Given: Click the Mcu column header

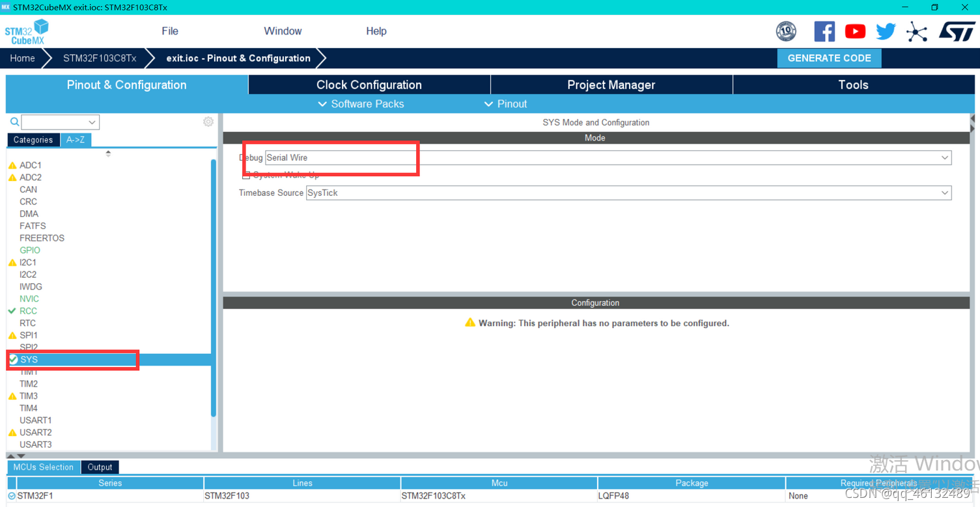Looking at the screenshot, I should 499,483.
